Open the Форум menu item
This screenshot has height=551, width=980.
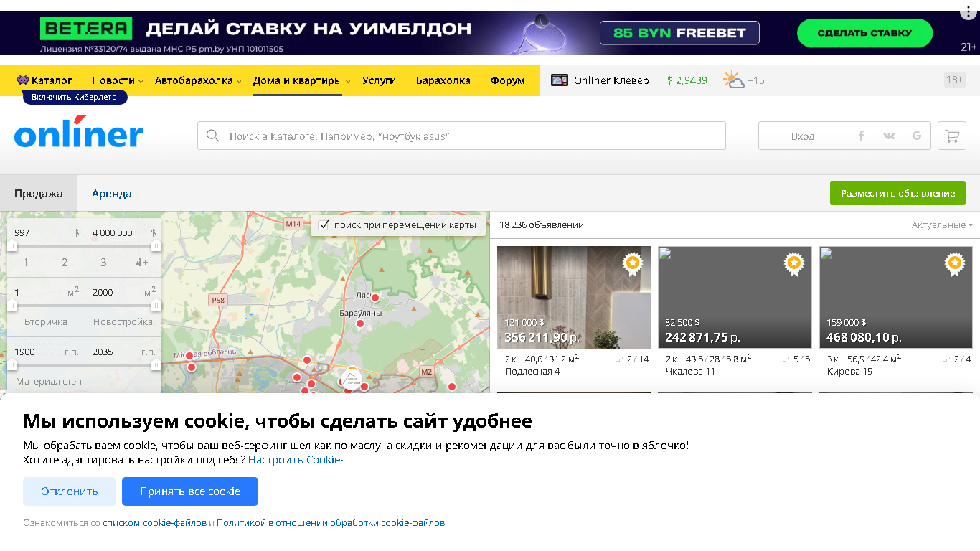click(x=508, y=80)
